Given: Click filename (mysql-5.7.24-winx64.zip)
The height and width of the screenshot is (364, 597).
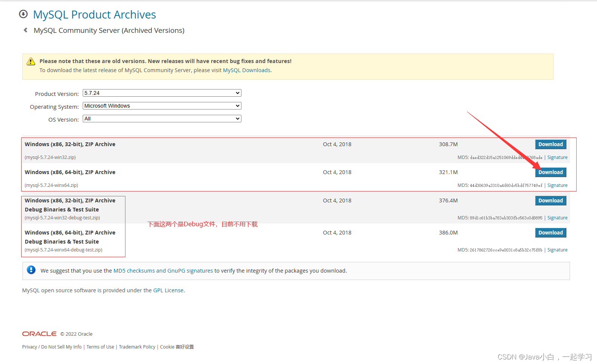Looking at the screenshot, I should tap(51, 185).
